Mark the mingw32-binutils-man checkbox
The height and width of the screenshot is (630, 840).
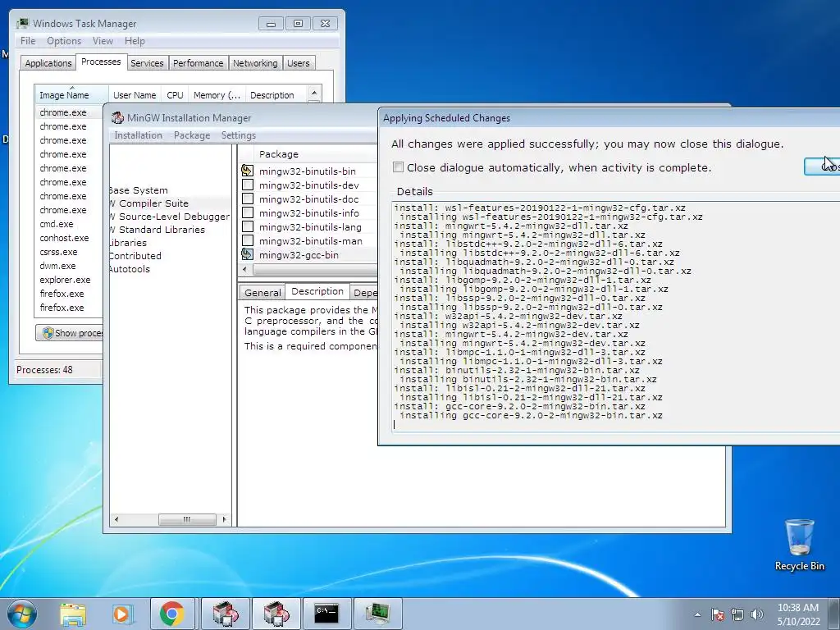248,240
